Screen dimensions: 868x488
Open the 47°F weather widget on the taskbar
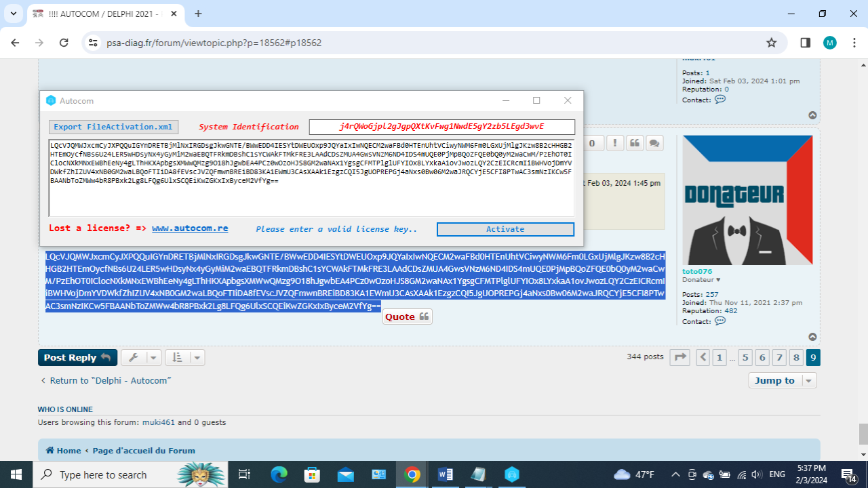coord(634,474)
